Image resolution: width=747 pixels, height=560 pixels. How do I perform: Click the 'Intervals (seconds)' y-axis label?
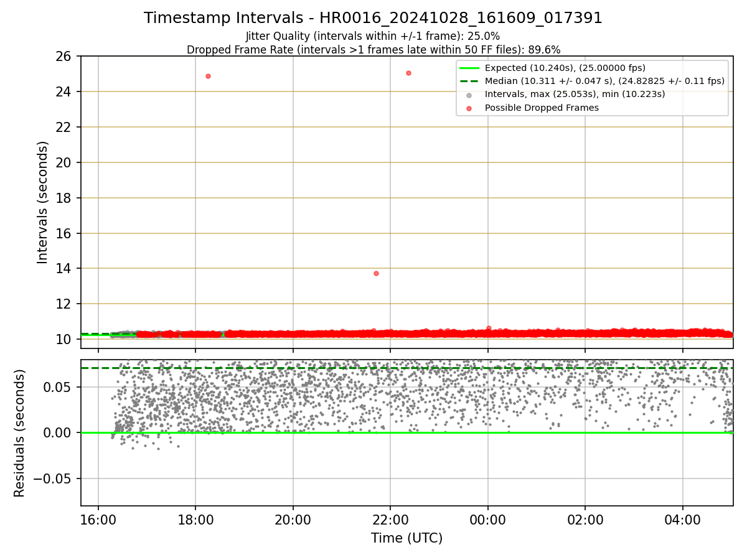42,202
